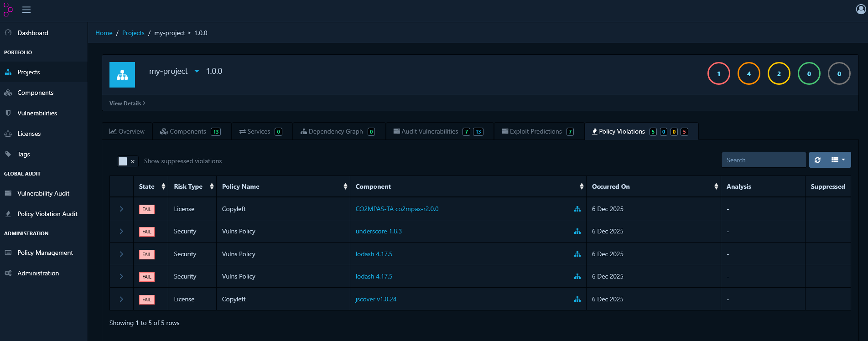The image size is (868, 341).
Task: Open Licenses in the sidebar
Action: [x=44, y=134]
